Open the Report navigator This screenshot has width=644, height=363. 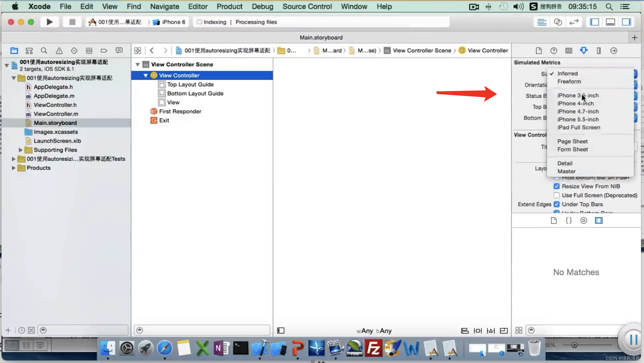click(119, 51)
